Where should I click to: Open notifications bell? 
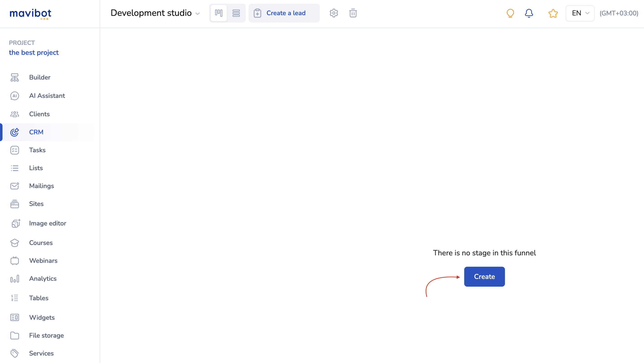[529, 13]
